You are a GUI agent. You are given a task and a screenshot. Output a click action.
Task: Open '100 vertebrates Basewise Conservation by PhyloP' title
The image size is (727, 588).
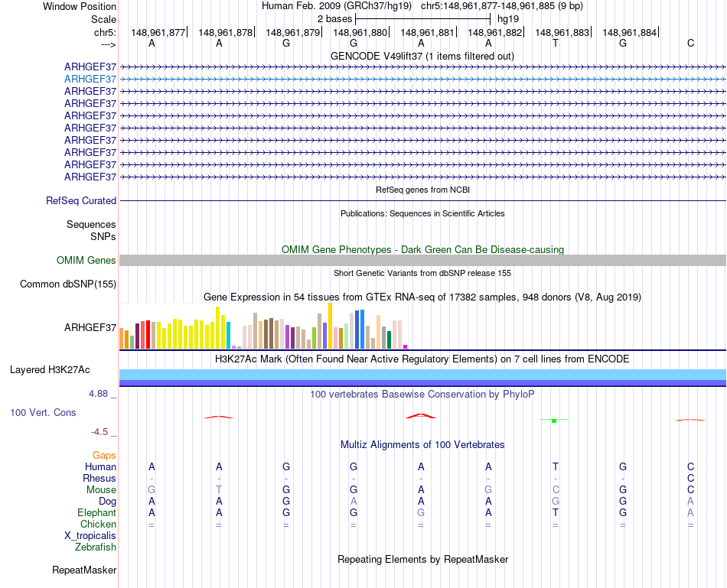422,395
